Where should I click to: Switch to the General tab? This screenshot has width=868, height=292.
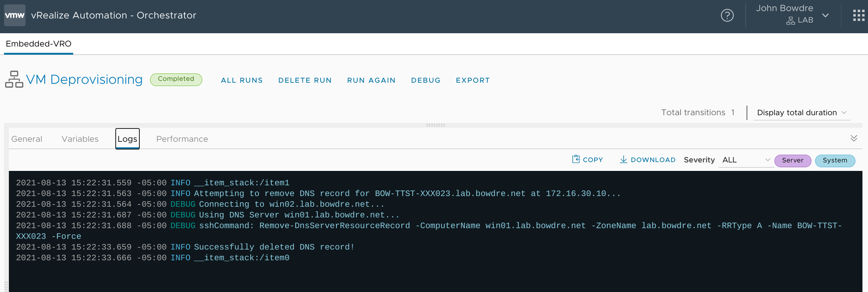pos(27,139)
